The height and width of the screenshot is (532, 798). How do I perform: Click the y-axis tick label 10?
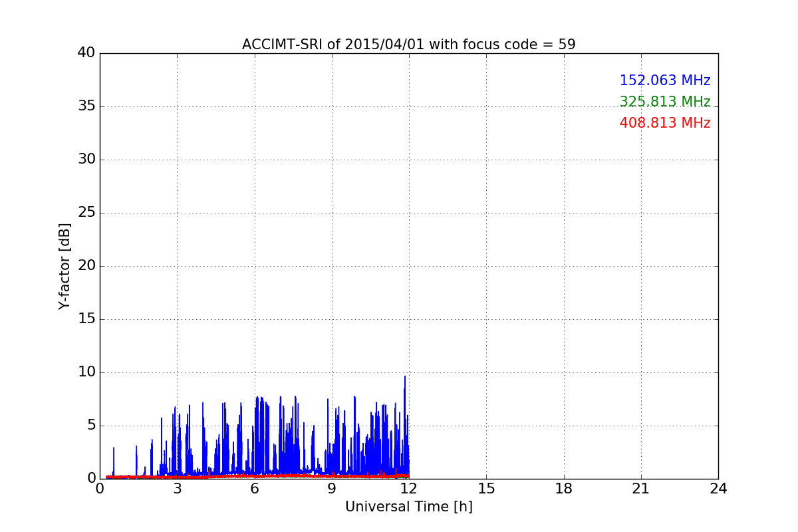86,372
